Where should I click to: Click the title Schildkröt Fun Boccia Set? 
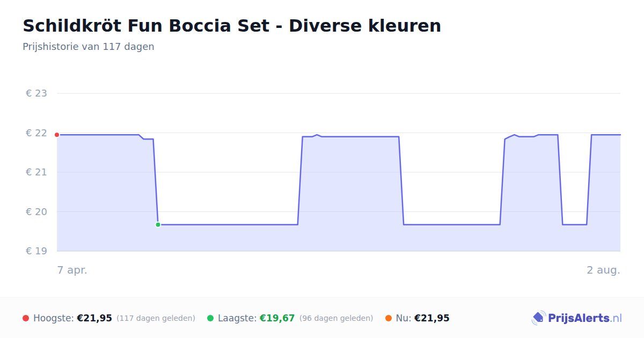pos(145,26)
